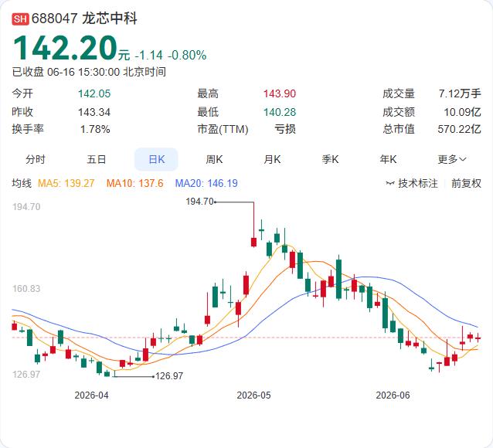This screenshot has height=448, width=493.
Task: Expand the 更多 dropdown
Action: tap(452, 159)
